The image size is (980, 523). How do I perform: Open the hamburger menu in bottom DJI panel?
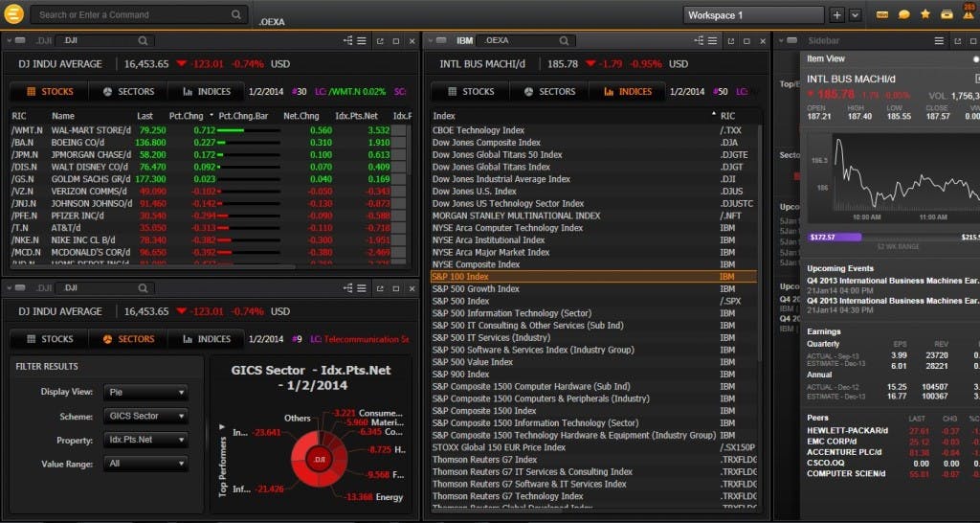(362, 288)
